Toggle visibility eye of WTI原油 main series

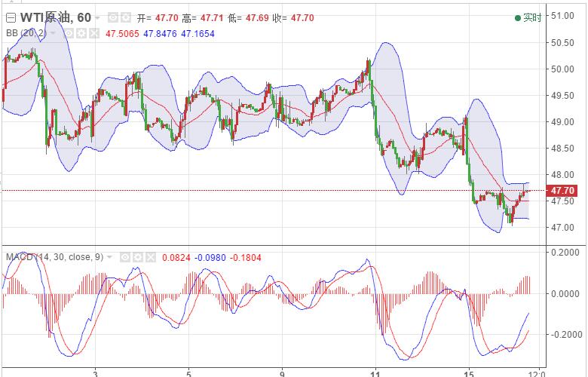tap(113, 17)
